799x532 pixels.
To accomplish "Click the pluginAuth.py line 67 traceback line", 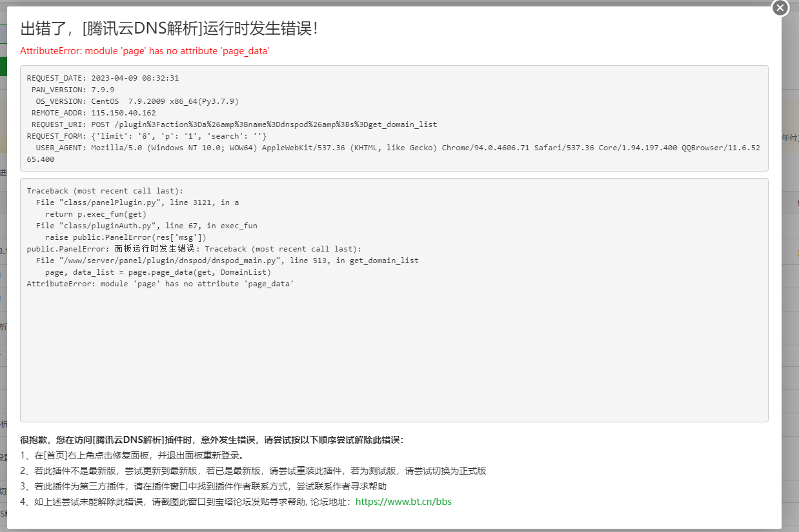I will [147, 226].
